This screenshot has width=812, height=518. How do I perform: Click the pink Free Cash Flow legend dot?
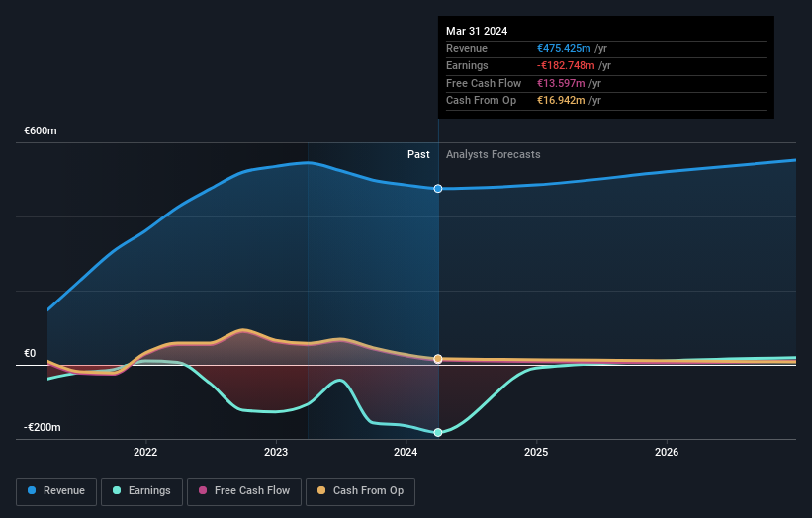click(203, 490)
